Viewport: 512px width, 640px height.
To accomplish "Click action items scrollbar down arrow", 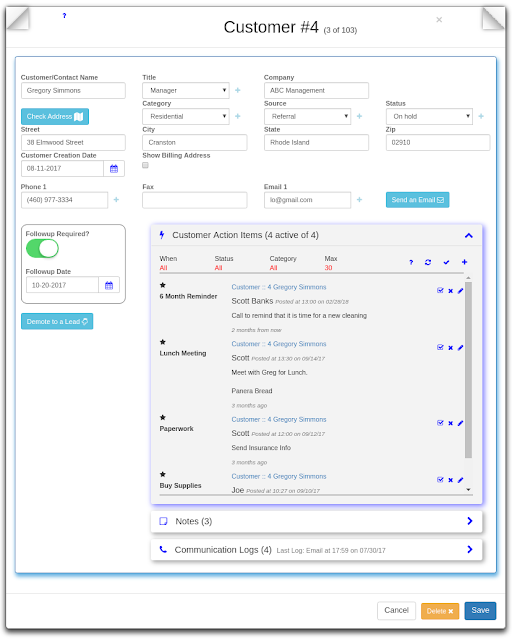I will (468, 489).
